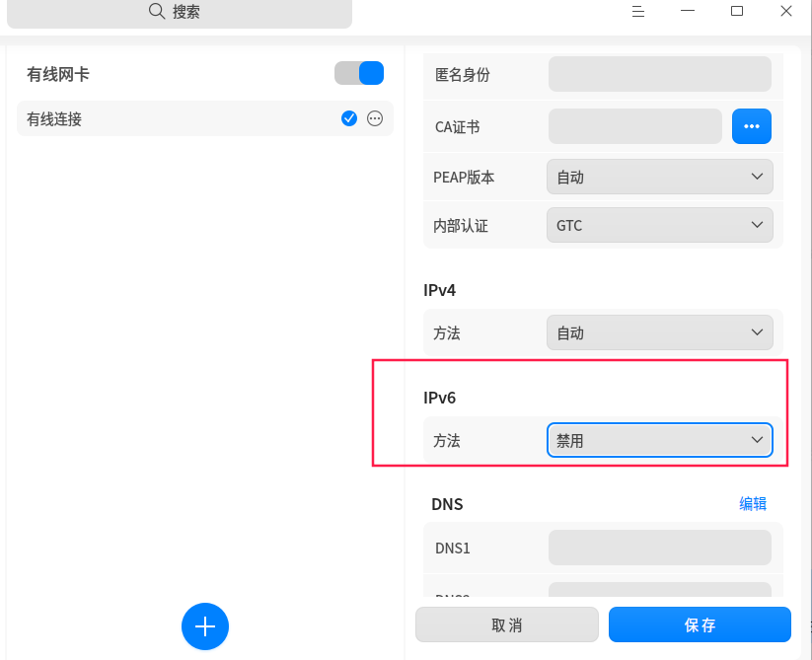Open the PEAP版本 dropdown

(660, 177)
